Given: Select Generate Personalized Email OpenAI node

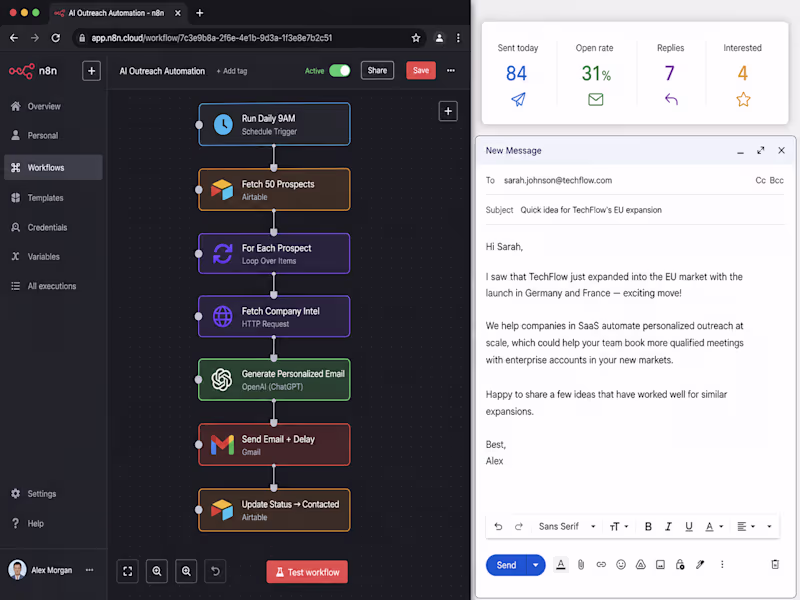Looking at the screenshot, I should click(274, 380).
